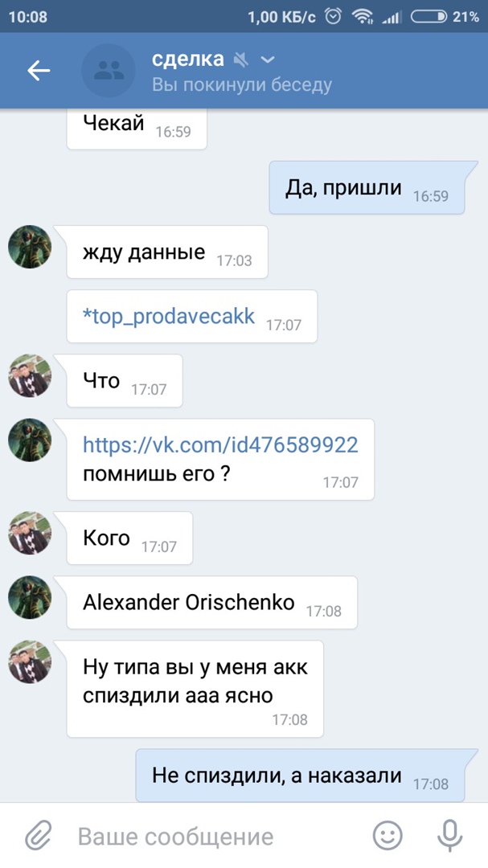
Task: Select the Не спиздили, а наказали bubble
Action: (x=300, y=775)
